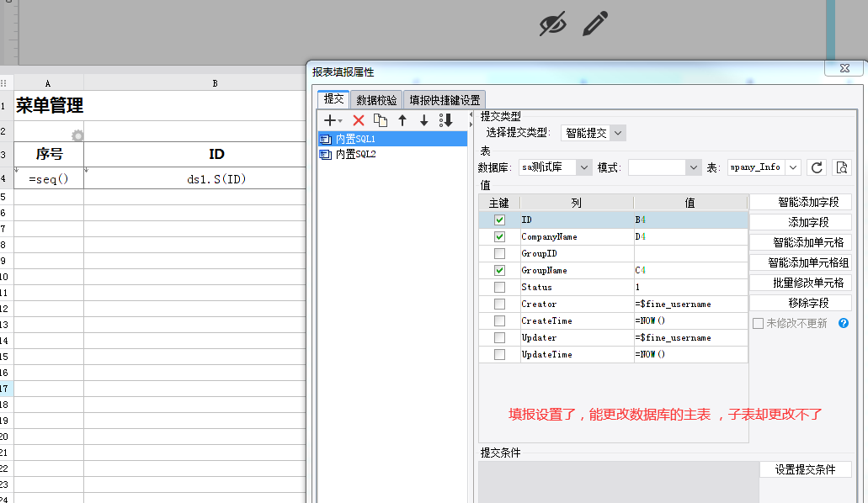Viewport: 868px width, 503px height.
Task: Click the 智能添加字段 button
Action: [x=801, y=202]
